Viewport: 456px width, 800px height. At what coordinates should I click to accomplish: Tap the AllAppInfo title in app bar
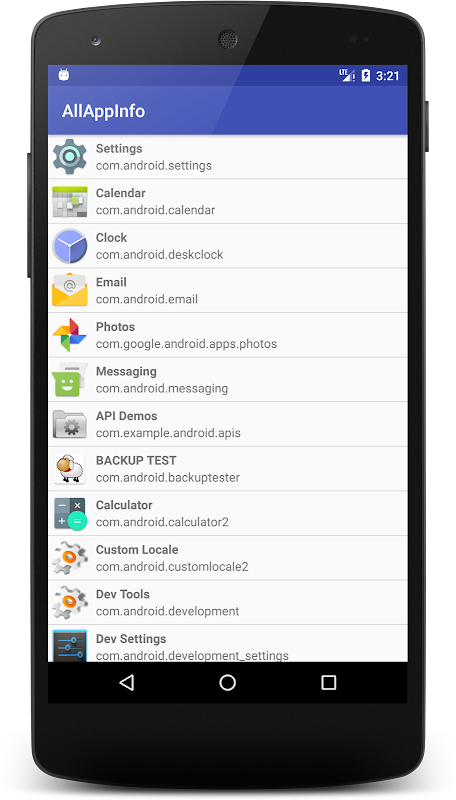click(104, 111)
